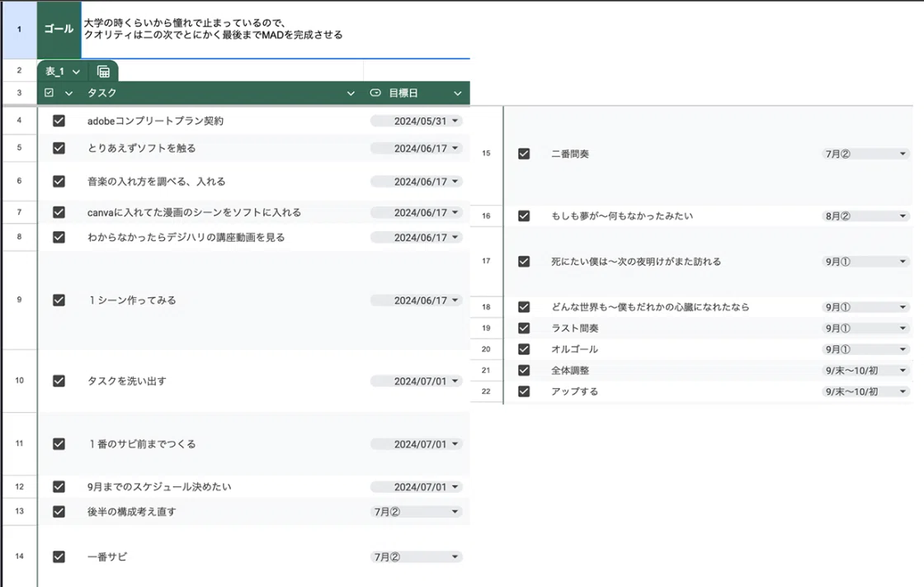Click the goal description text cell
This screenshot has height=587, width=924.
pyautogui.click(x=276, y=30)
